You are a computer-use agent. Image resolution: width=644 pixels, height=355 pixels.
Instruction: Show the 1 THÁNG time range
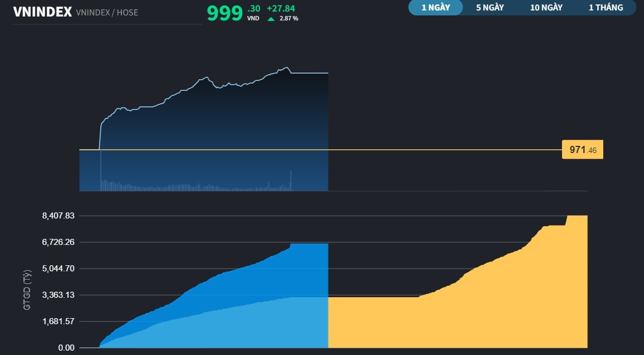point(605,8)
